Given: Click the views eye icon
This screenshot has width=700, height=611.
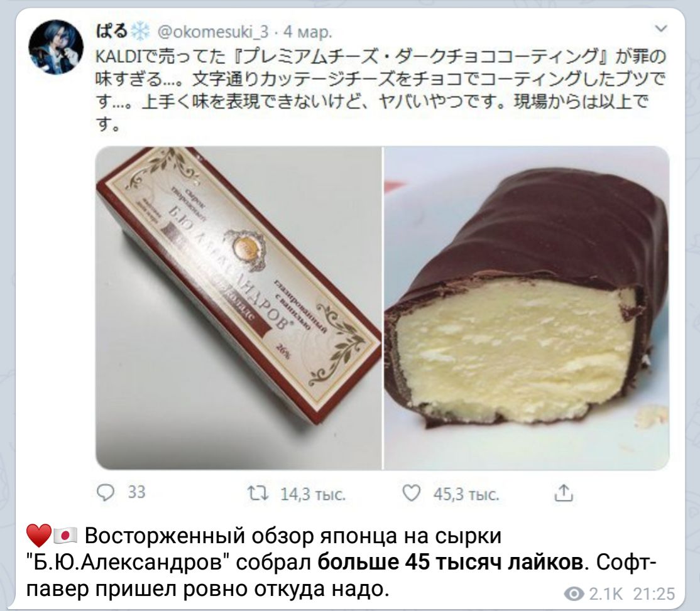Looking at the screenshot, I should pyautogui.click(x=574, y=593).
